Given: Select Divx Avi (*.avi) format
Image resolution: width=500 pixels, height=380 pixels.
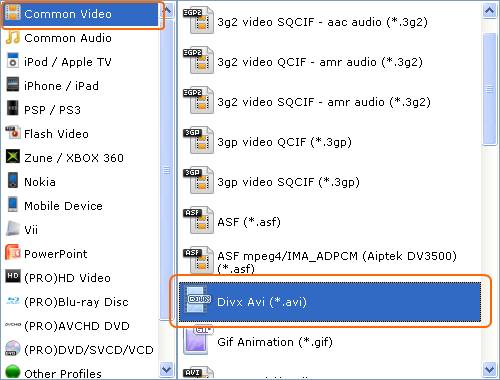Looking at the screenshot, I should click(330, 302).
